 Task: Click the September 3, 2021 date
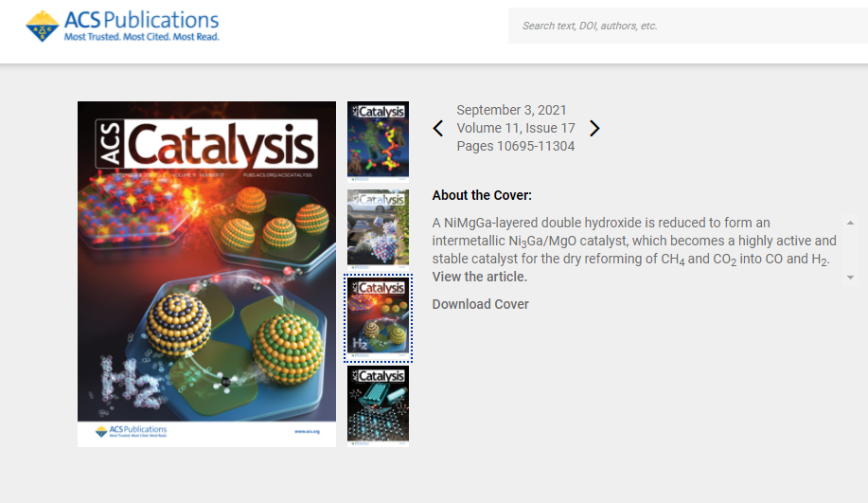point(511,110)
